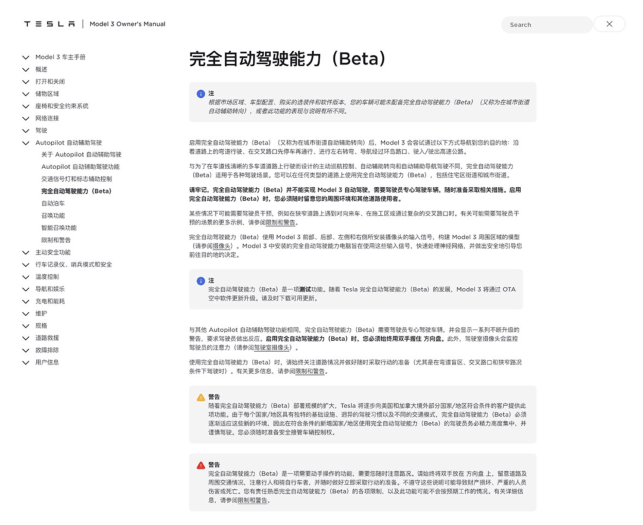The height and width of the screenshot is (525, 643).
Task: Click the 储物区域 sidebar label
Action: click(x=47, y=94)
